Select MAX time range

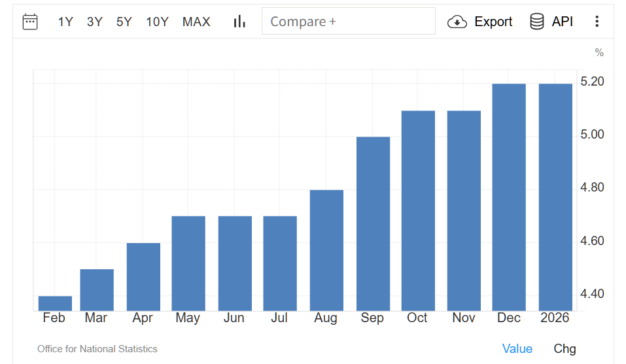tap(196, 22)
